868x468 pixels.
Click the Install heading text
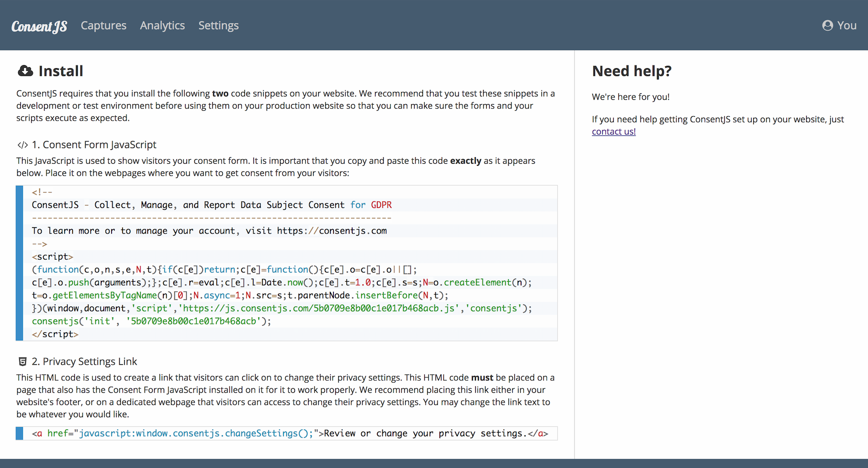coord(61,71)
